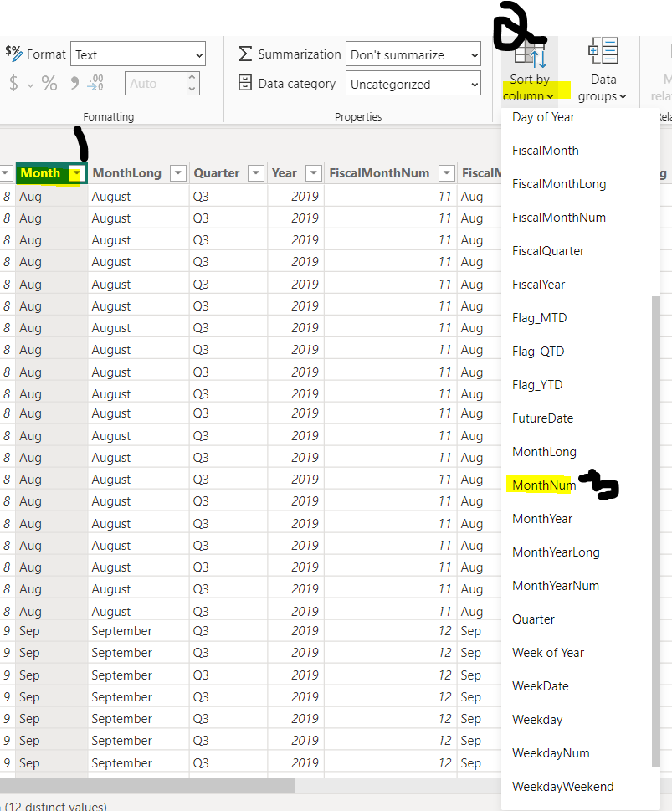Viewport: 672px width, 811px height.
Task: Open the Month column filter dropdown
Action: pos(76,173)
